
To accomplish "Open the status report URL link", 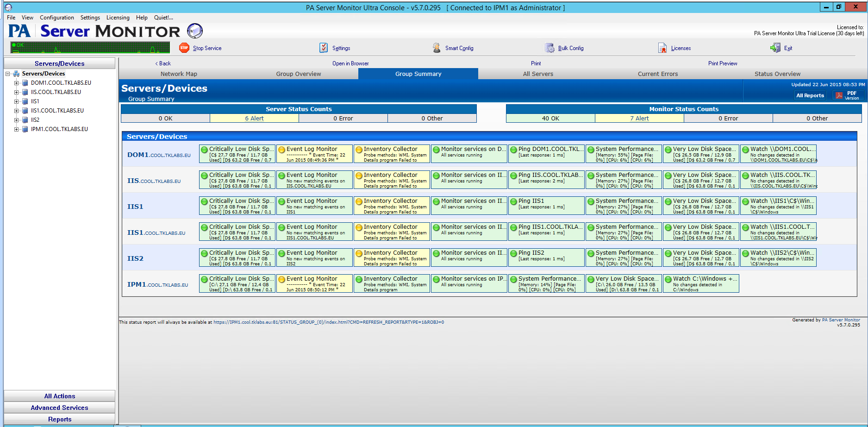I will pos(328,322).
